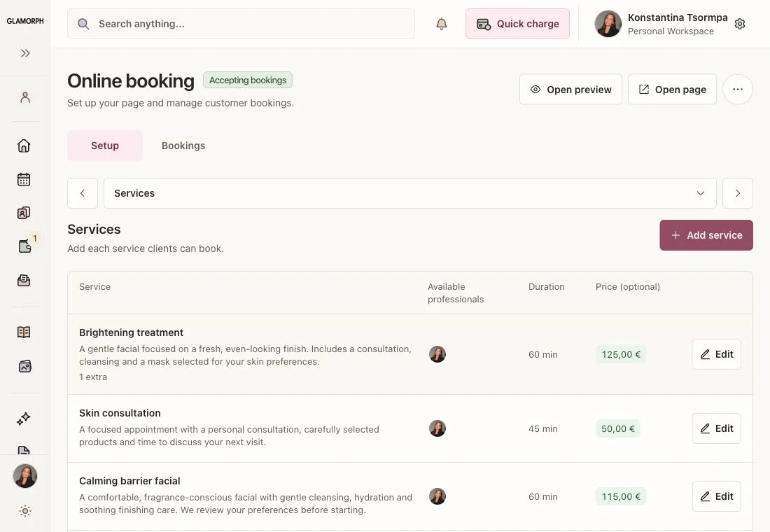This screenshot has width=770, height=532.
Task: Open workspace settings gear icon
Action: pos(740,24)
